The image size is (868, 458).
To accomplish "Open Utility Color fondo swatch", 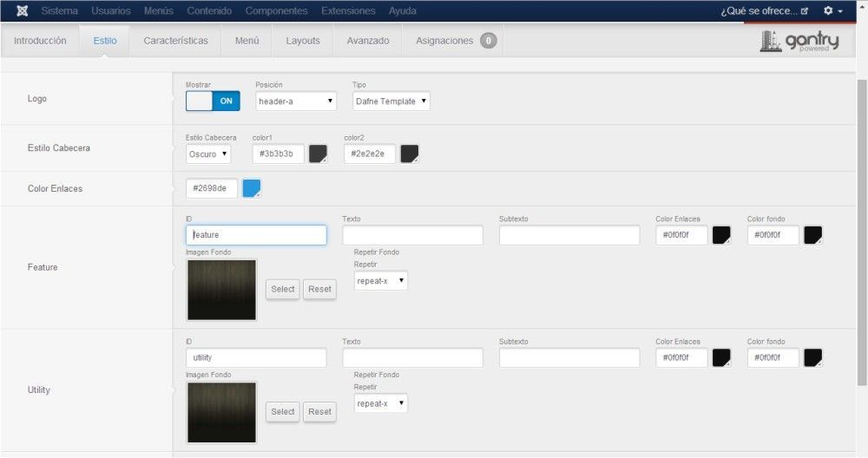I will pos(813,357).
